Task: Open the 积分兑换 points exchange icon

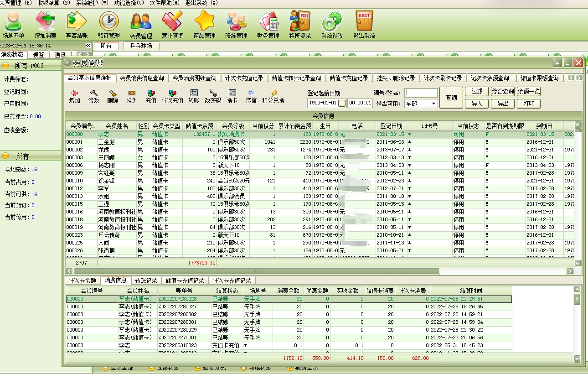Action: (x=273, y=96)
